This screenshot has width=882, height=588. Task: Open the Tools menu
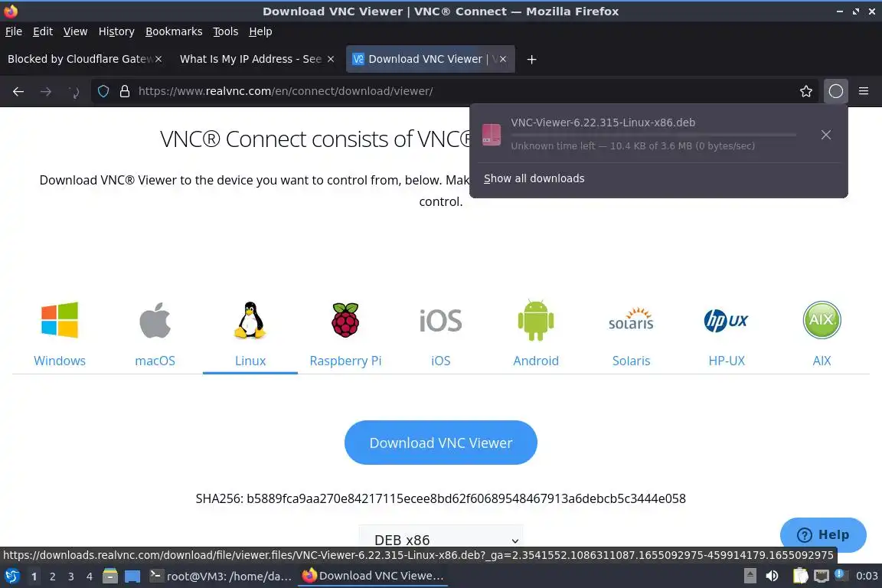click(x=226, y=31)
